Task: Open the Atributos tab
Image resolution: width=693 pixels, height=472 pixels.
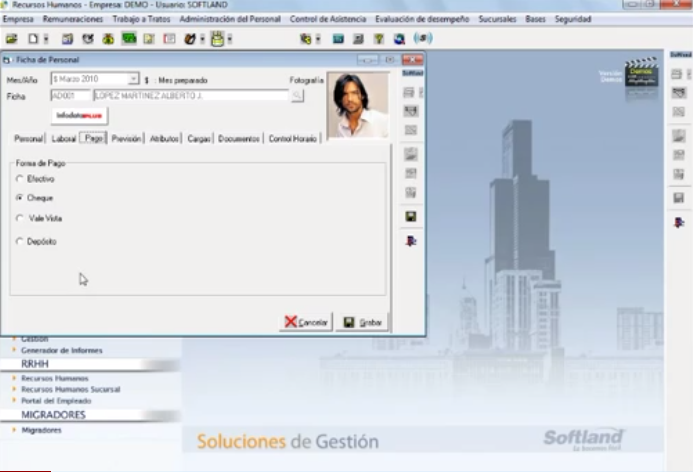Action: [x=164, y=139]
